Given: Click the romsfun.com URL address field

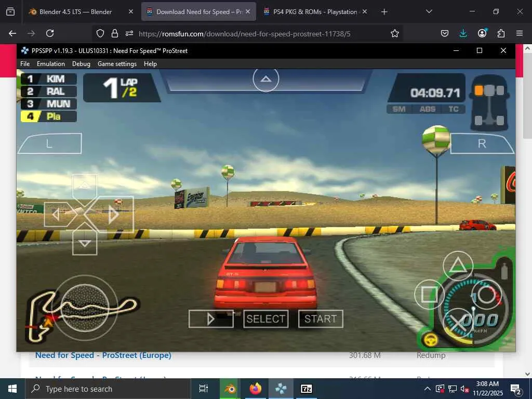Looking at the screenshot, I should [x=244, y=34].
